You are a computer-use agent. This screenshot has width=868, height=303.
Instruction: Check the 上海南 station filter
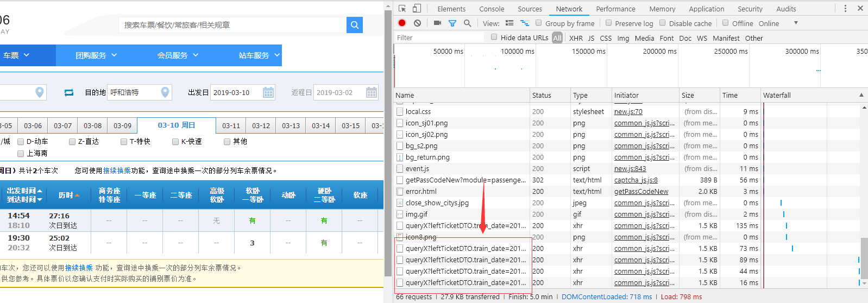(21, 154)
